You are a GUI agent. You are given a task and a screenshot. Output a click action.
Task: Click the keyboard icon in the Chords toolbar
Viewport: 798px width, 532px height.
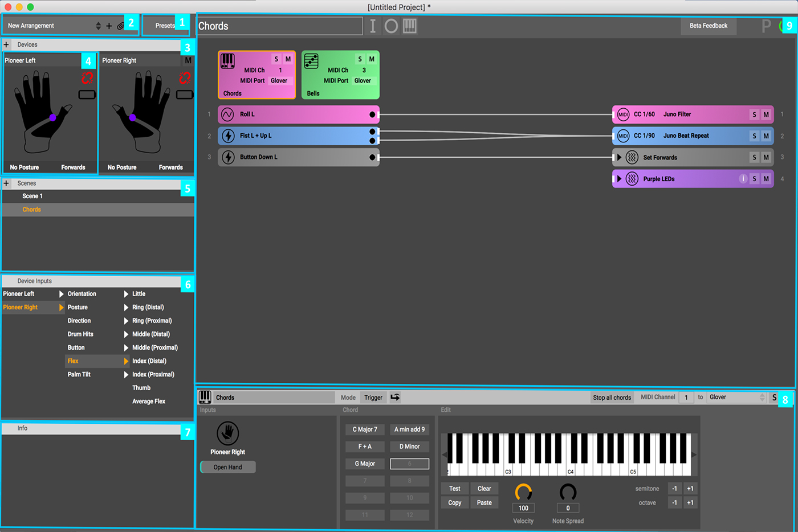(409, 26)
